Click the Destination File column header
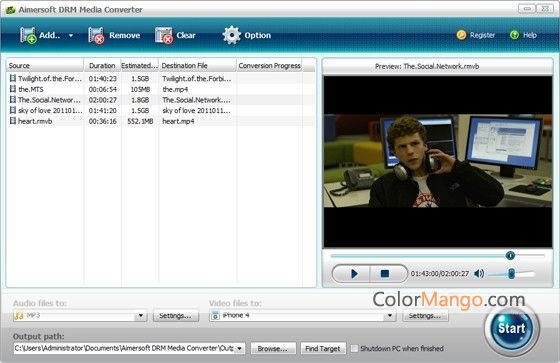Screen dimensions: 560x363 point(198,66)
